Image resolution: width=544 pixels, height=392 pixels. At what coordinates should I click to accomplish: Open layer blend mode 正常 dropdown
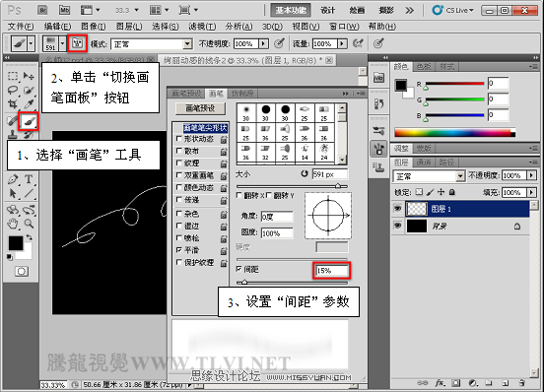coord(460,176)
